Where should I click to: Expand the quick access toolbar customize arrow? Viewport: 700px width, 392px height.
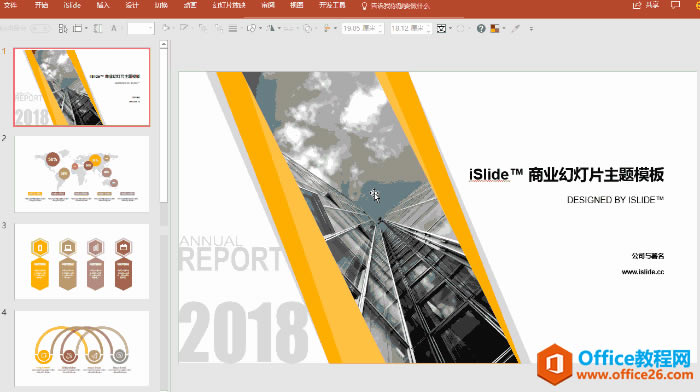click(531, 29)
